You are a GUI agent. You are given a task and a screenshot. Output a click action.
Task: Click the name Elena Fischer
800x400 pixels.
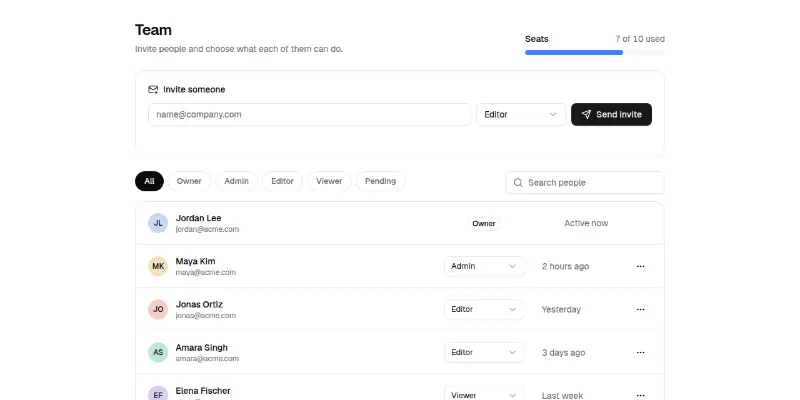(203, 391)
